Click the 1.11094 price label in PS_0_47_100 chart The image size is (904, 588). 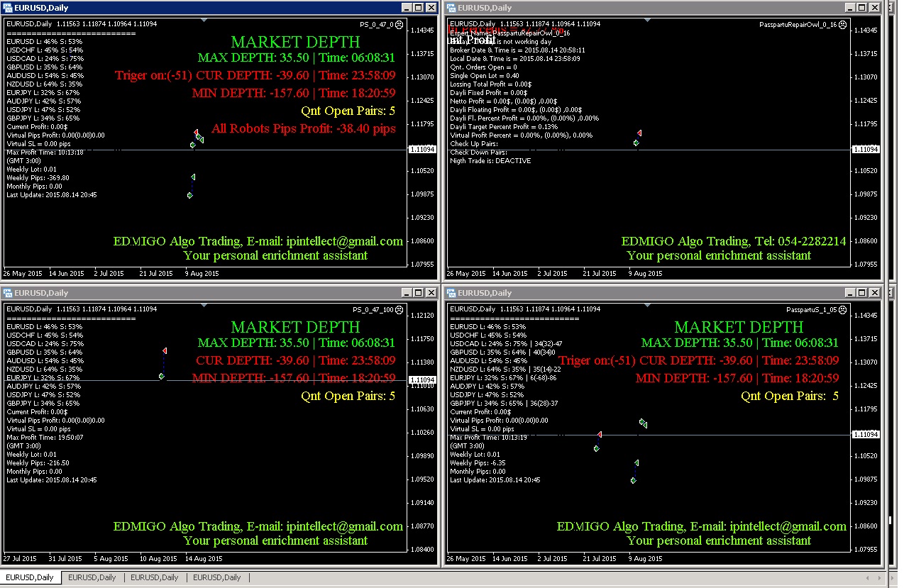[423, 380]
